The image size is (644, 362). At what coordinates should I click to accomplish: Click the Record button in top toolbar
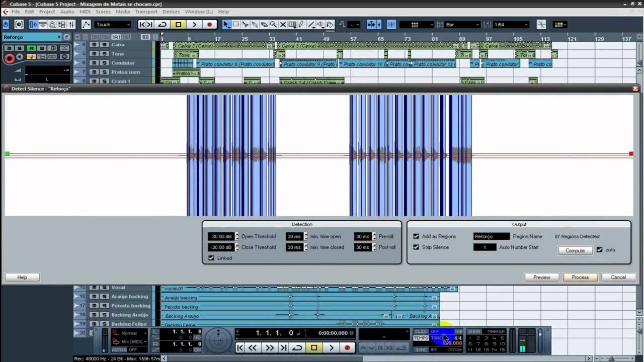[x=210, y=24]
